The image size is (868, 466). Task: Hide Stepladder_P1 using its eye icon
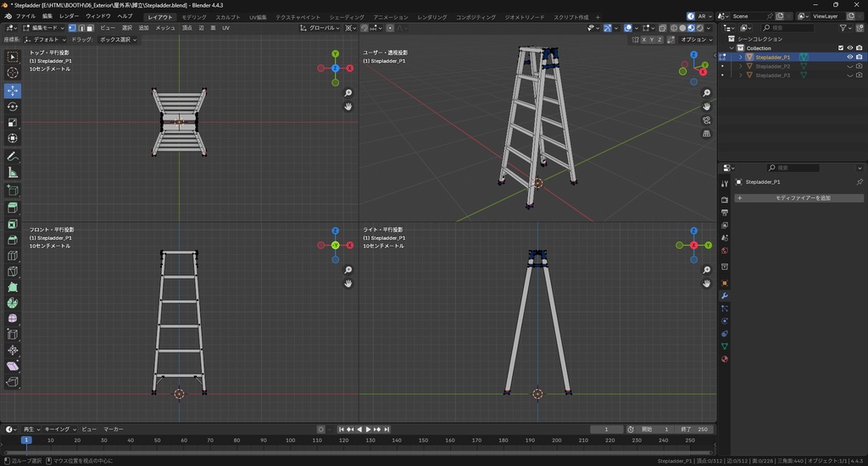tap(849, 58)
